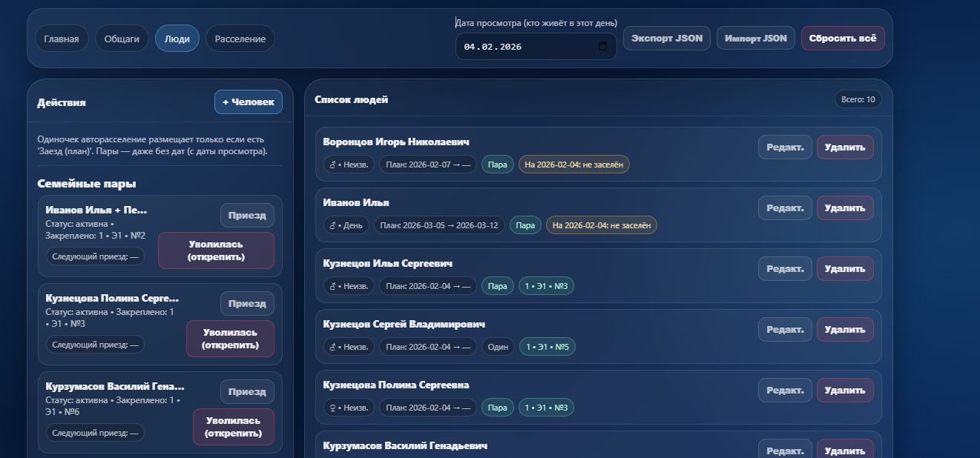The height and width of the screenshot is (458, 980).
Task: Click the Импорт JSON button
Action: 755,39
